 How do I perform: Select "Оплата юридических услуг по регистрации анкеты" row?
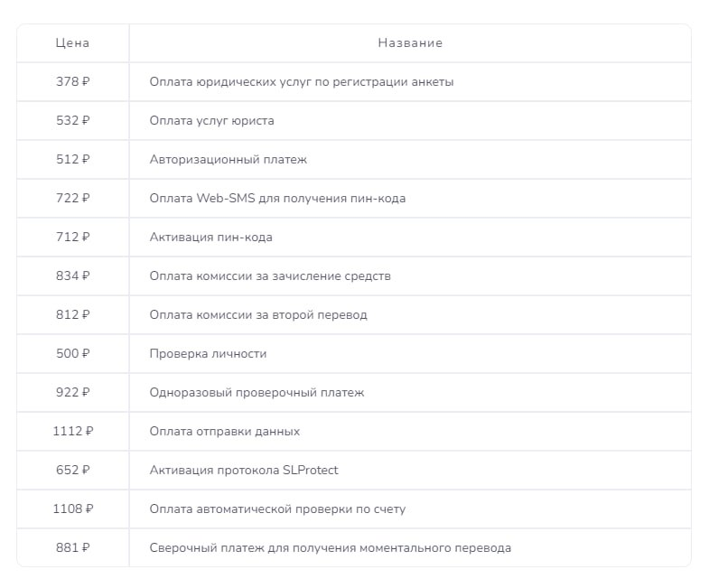coord(302,82)
